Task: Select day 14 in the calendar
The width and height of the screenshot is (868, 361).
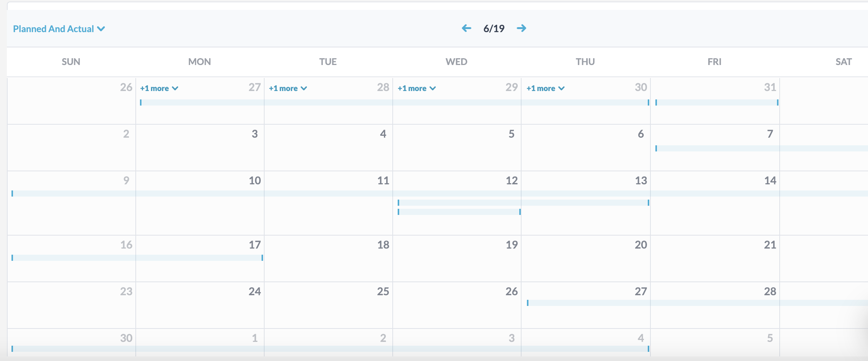Action: click(770, 180)
